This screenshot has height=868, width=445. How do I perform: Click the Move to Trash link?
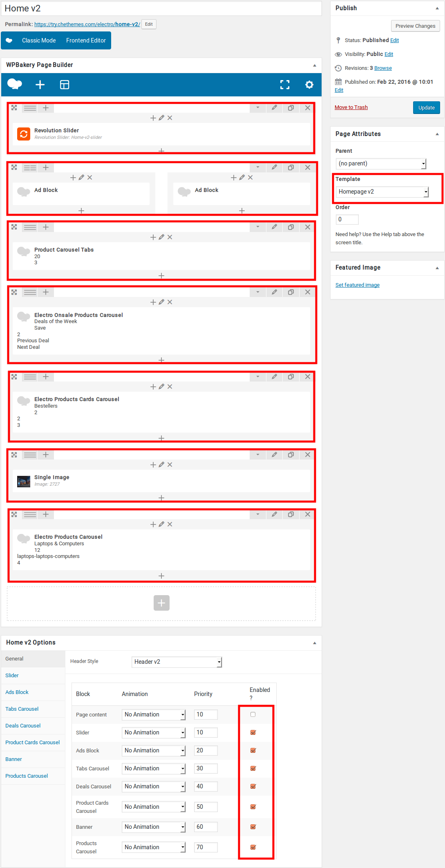click(x=351, y=107)
